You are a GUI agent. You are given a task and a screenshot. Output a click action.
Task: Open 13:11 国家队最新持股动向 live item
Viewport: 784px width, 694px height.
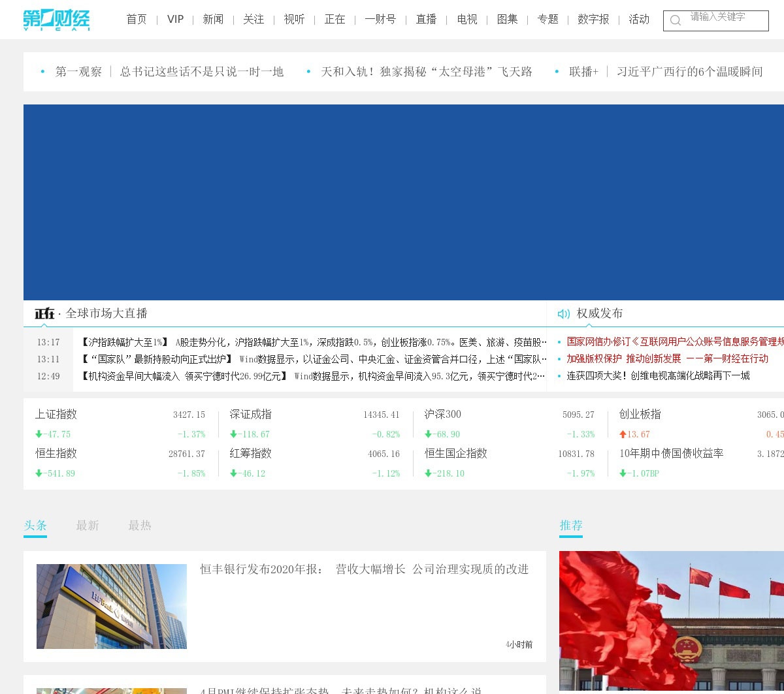pos(314,359)
